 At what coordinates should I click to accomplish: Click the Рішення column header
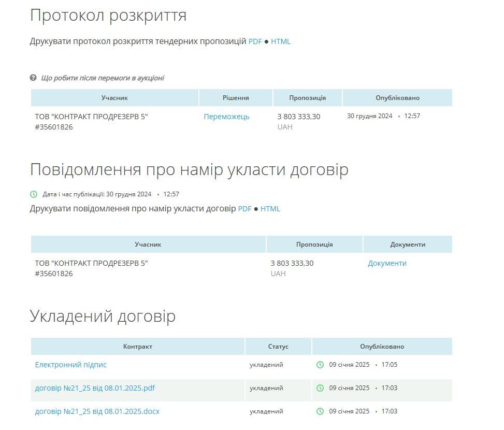coord(235,97)
